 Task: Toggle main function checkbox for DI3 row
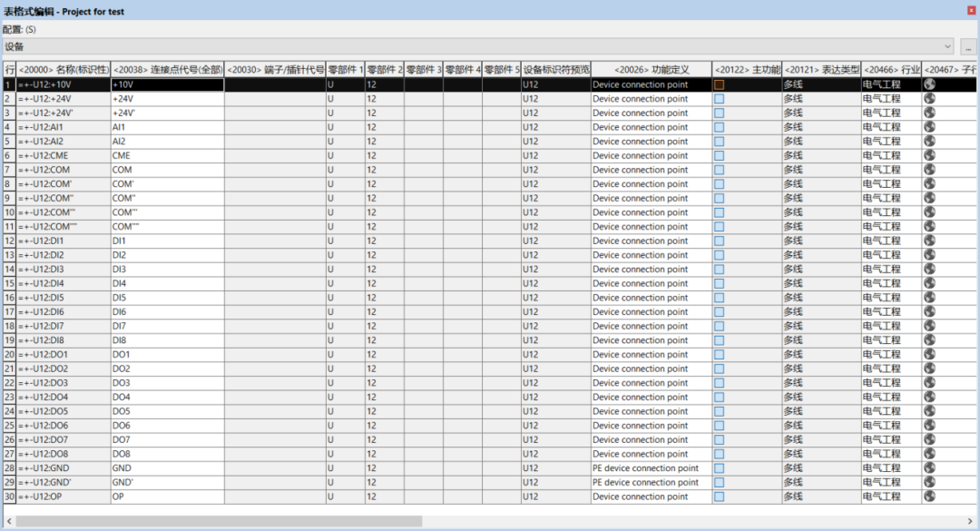720,269
